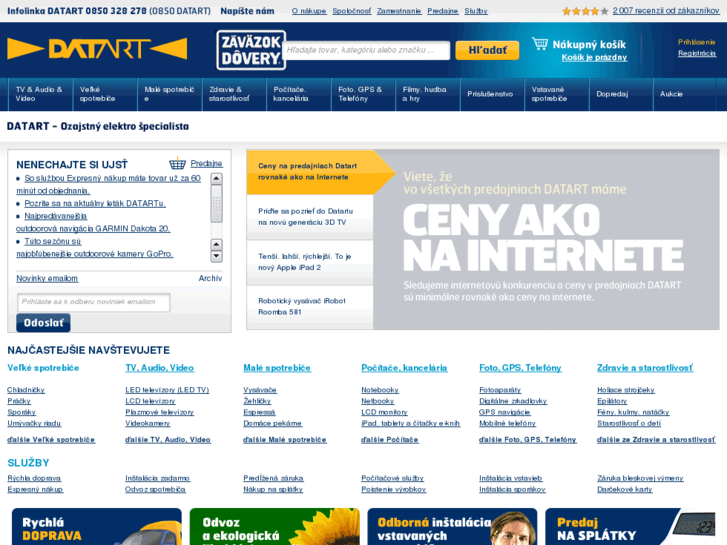Open TV, Audio, Video category heading
The image size is (727, 545).
coord(159,368)
